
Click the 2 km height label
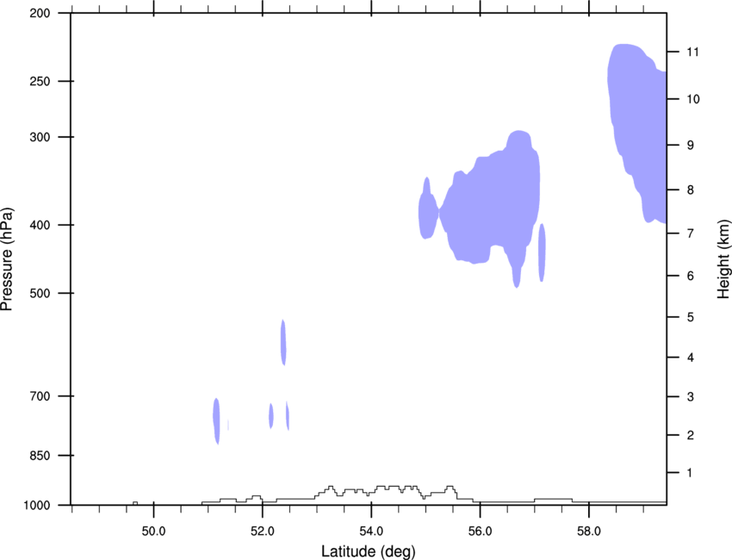[x=691, y=435]
